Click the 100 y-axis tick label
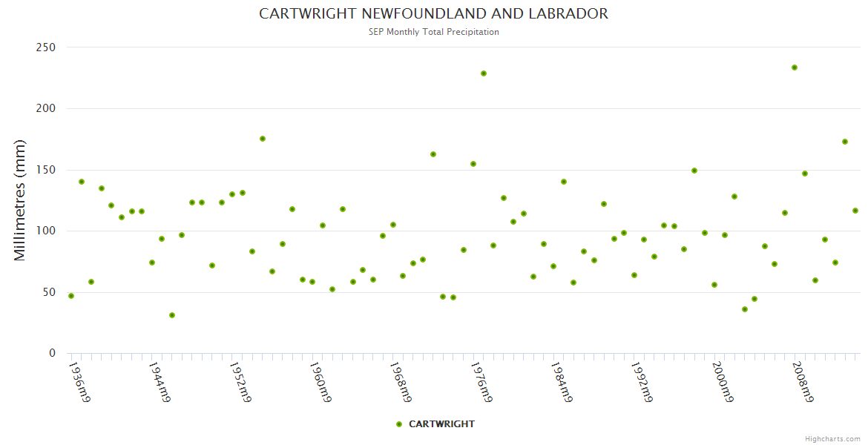Viewport: 868px width, 445px height. (x=46, y=231)
